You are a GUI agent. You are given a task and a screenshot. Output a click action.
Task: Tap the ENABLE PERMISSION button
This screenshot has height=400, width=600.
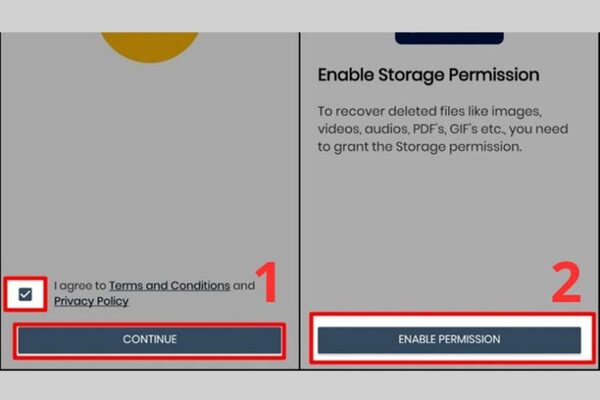coord(449,340)
